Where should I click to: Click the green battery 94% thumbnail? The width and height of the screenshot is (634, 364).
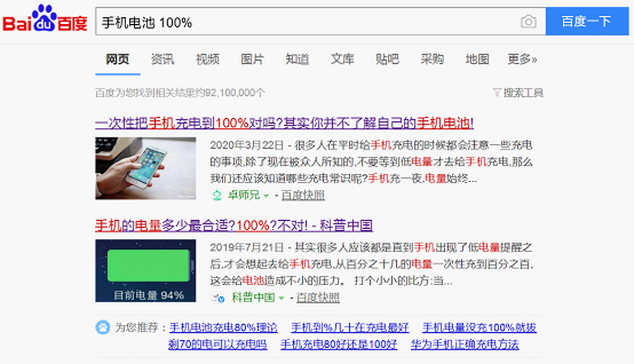coord(145,270)
